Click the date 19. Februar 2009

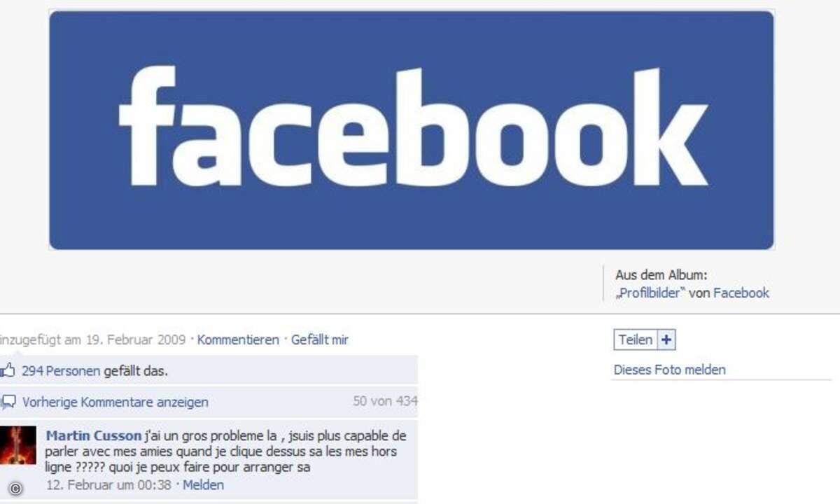pyautogui.click(x=136, y=340)
